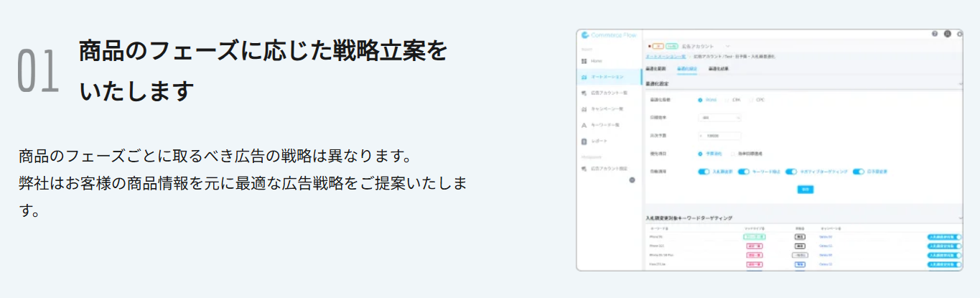
Task: Open キーワード一覧 in the sidebar
Action: [605, 125]
